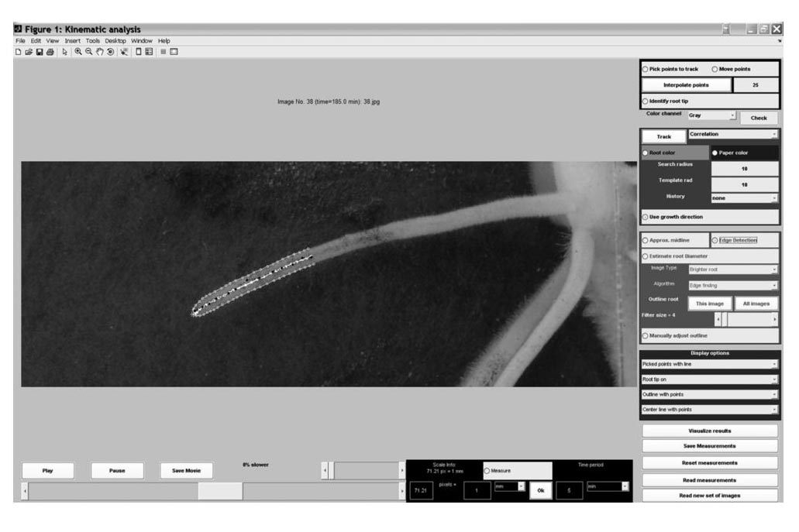This screenshot has width=799, height=532.
Task: Open the Insert menu
Action: pos(72,40)
